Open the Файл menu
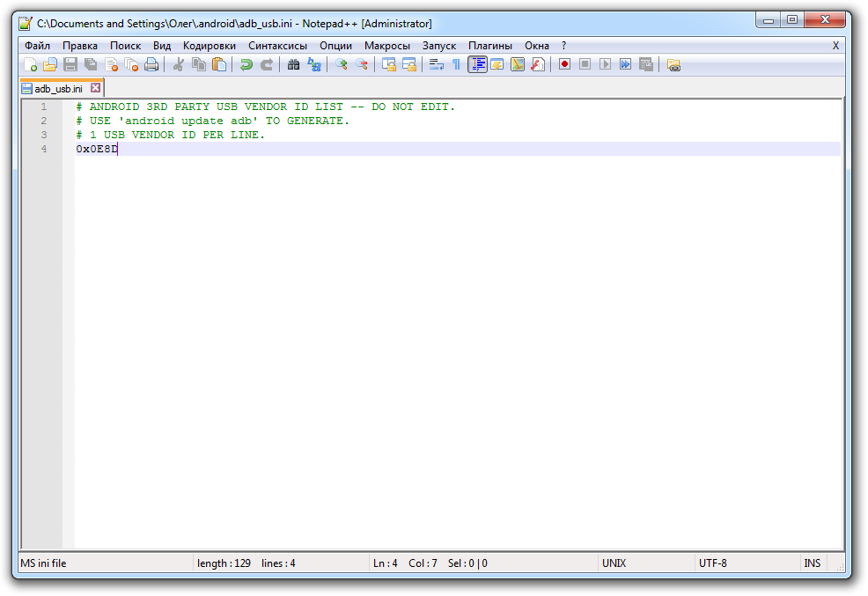The width and height of the screenshot is (868, 596). pos(38,46)
